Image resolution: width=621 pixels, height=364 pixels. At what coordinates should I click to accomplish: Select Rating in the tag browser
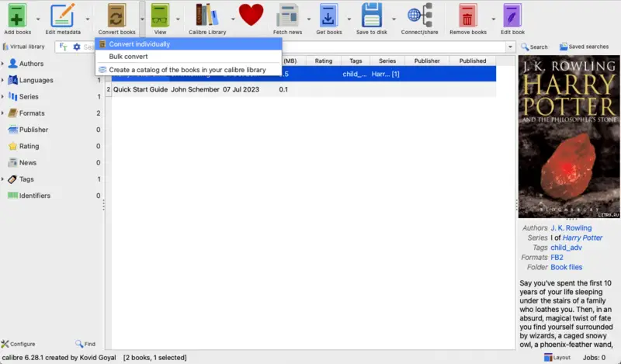(x=29, y=146)
